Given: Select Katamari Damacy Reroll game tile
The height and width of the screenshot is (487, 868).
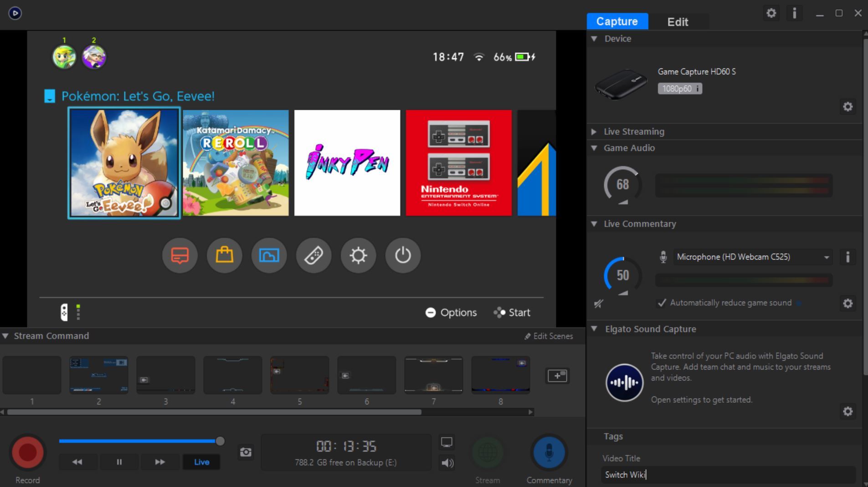Looking at the screenshot, I should [236, 163].
